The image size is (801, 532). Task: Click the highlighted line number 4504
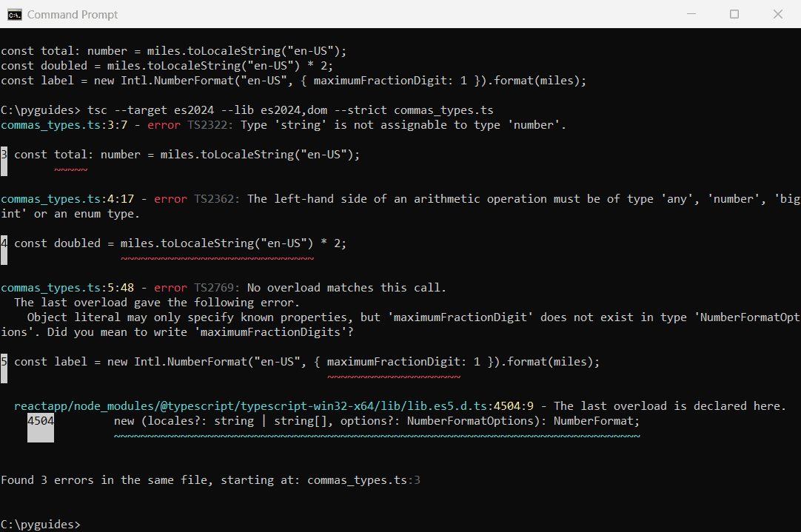[x=41, y=428]
